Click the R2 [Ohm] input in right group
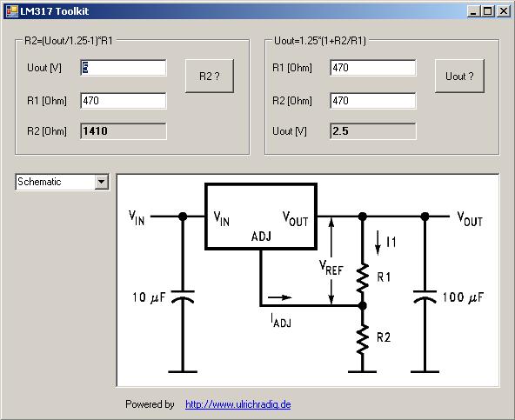The width and height of the screenshot is (515, 420). click(x=373, y=101)
